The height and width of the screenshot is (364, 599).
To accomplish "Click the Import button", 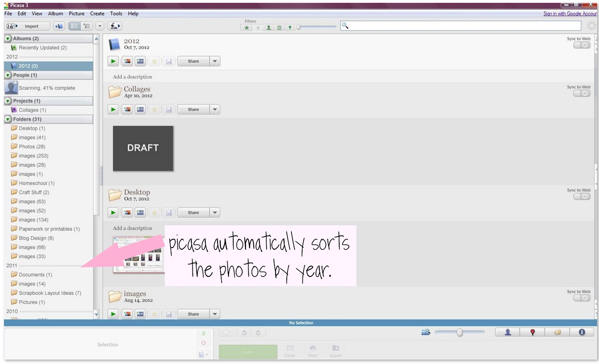I will click(x=27, y=26).
